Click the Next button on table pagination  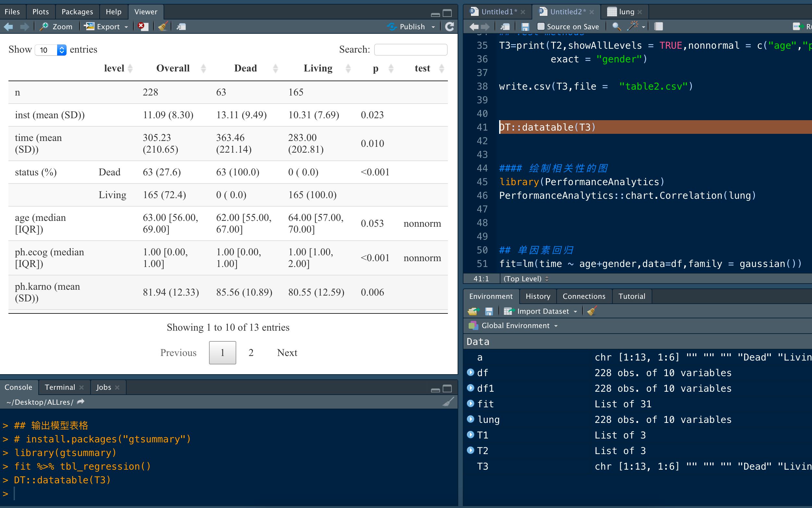click(x=287, y=352)
